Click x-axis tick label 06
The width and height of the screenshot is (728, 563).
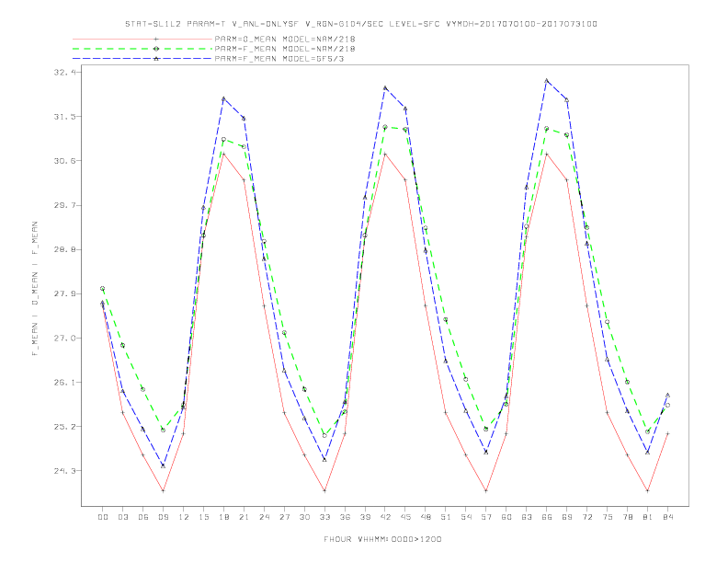(143, 517)
